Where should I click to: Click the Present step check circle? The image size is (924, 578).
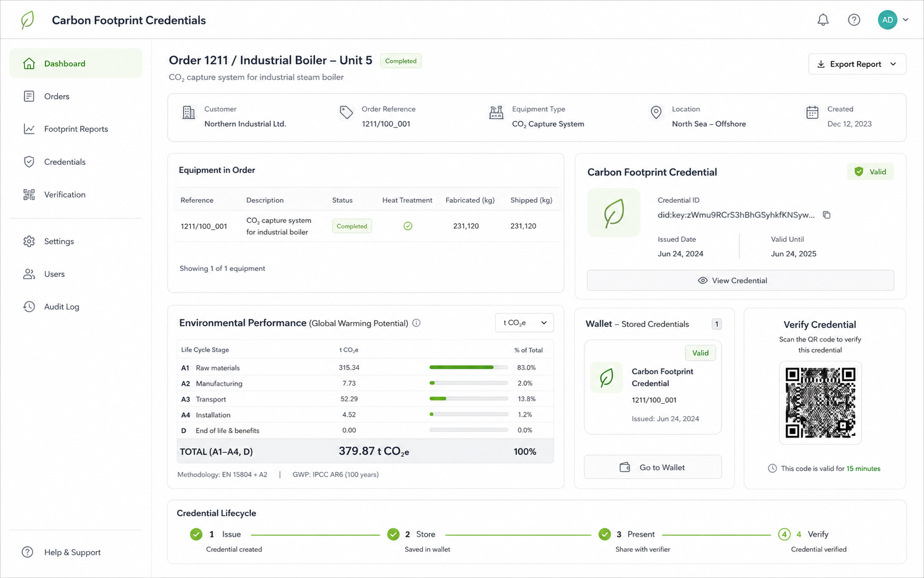coord(605,534)
